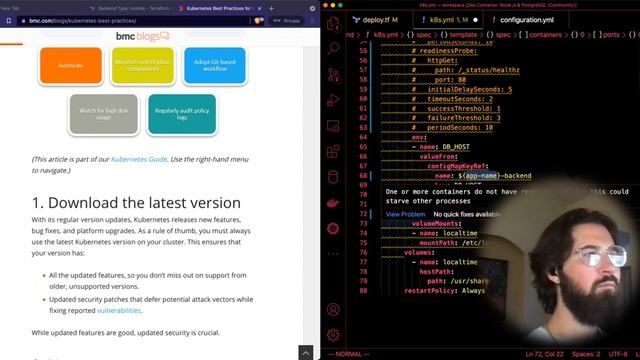640x360 pixels.
Task: Click the bookmark icon in browser toolbar
Action: click(9, 20)
